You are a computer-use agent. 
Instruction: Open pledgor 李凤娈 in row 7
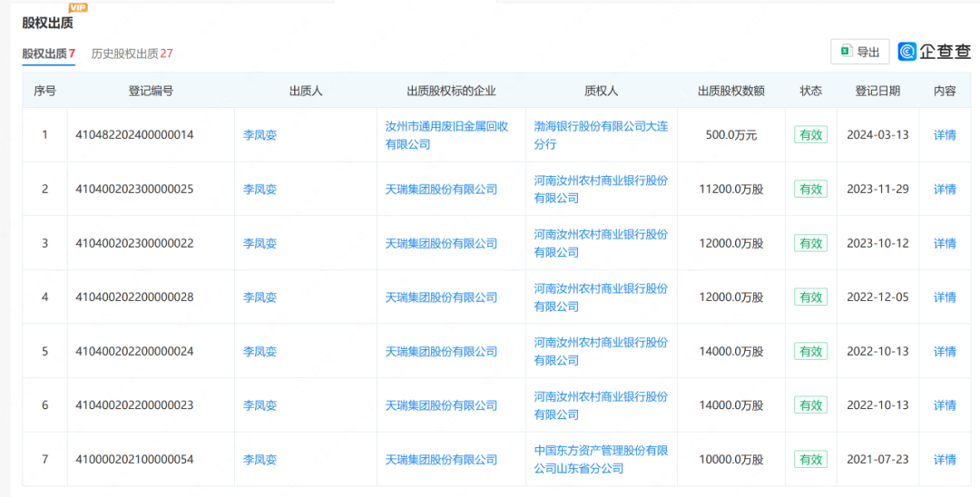pyautogui.click(x=260, y=460)
